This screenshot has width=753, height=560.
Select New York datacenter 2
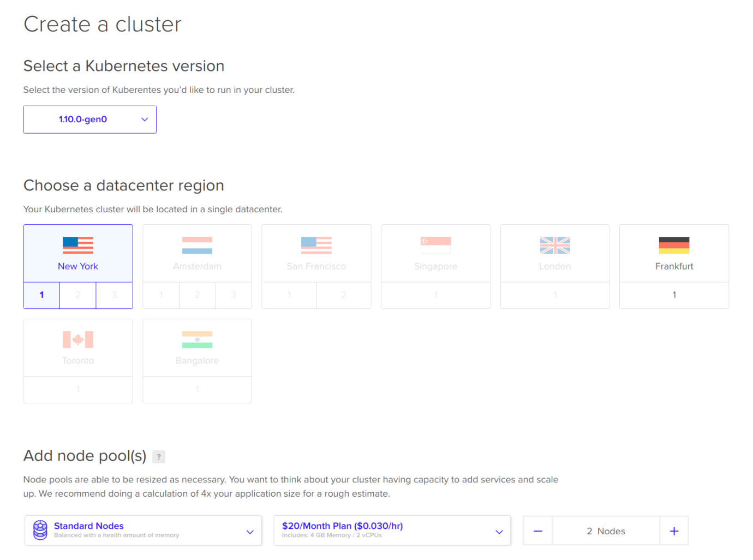tap(77, 295)
